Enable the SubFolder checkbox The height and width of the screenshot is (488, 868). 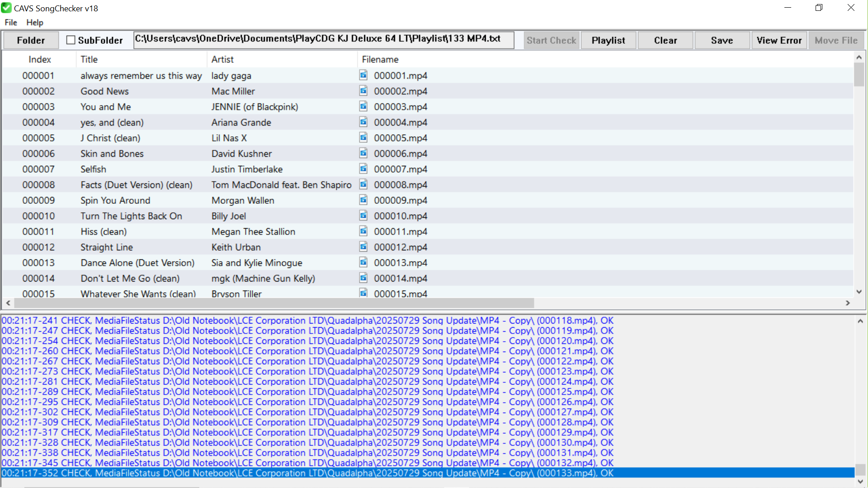click(71, 40)
